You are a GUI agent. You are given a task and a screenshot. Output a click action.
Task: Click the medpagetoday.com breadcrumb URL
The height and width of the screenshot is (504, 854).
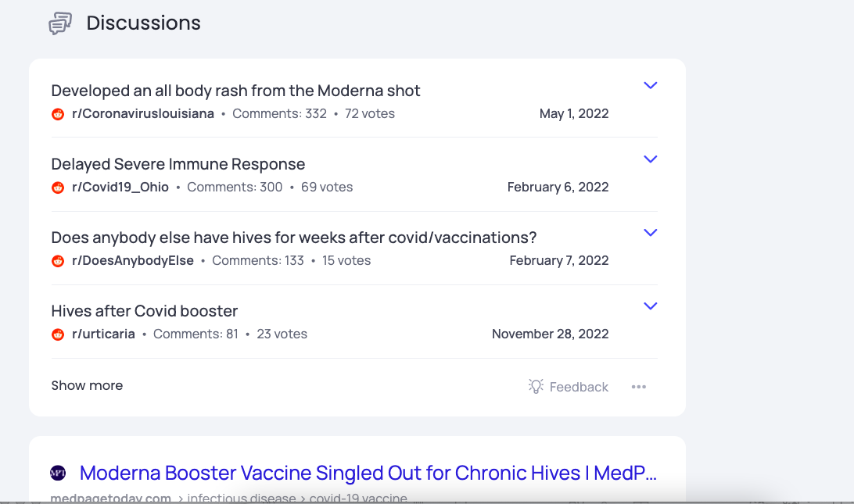click(x=110, y=498)
